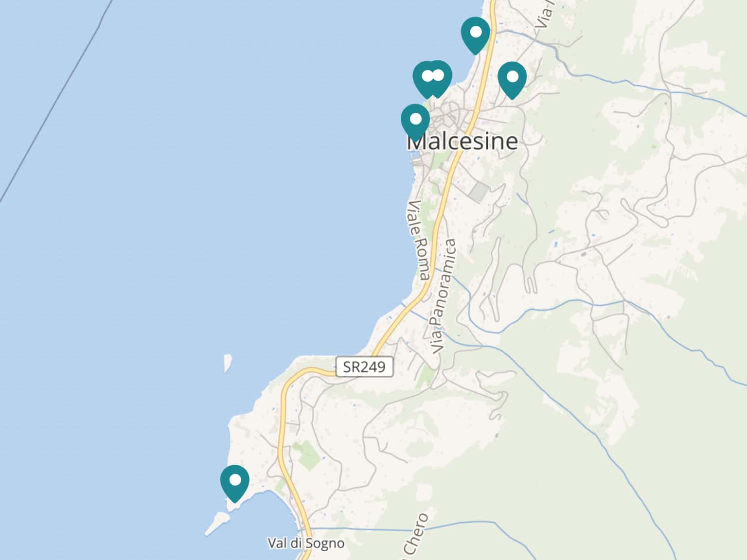Click the Via Panoramica street label
The width and height of the screenshot is (747, 560).
[x=444, y=297]
